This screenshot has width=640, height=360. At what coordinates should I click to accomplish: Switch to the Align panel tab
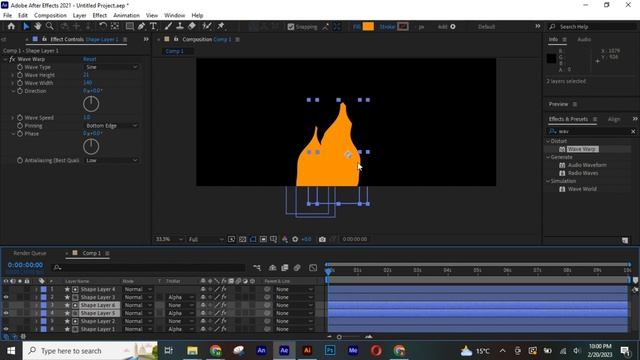[613, 119]
